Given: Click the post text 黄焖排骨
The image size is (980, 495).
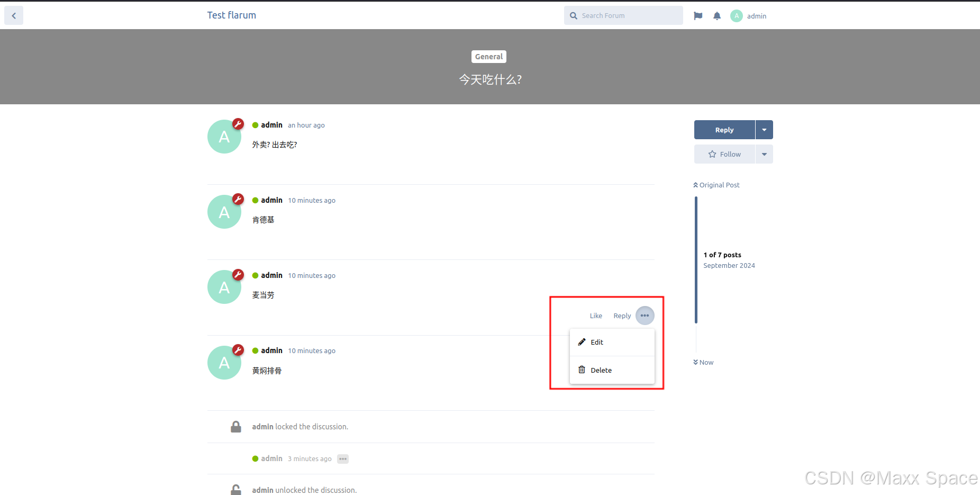Looking at the screenshot, I should 267,371.
